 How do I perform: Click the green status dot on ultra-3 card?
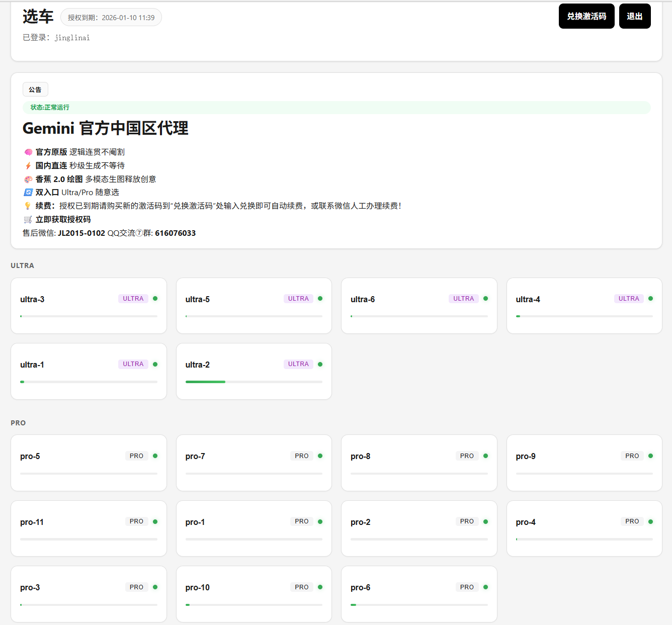[155, 298]
